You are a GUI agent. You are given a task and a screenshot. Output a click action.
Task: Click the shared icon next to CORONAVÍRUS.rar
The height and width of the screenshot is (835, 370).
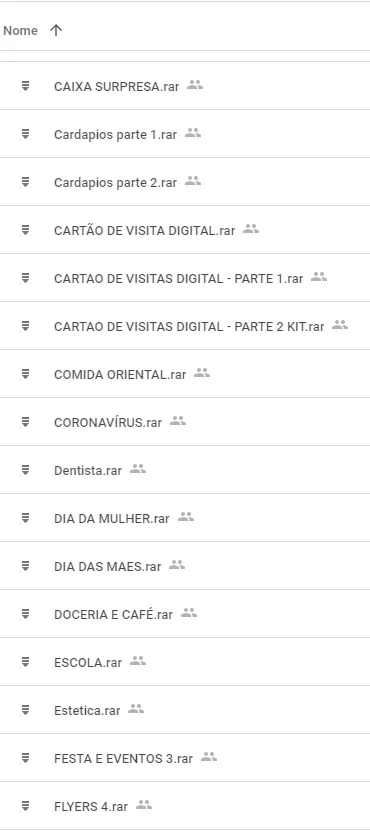point(178,421)
